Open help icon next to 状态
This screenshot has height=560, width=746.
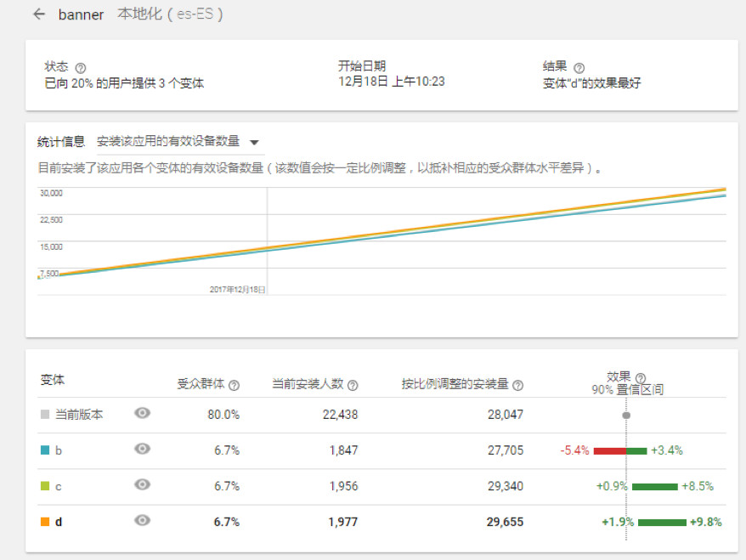tap(81, 68)
